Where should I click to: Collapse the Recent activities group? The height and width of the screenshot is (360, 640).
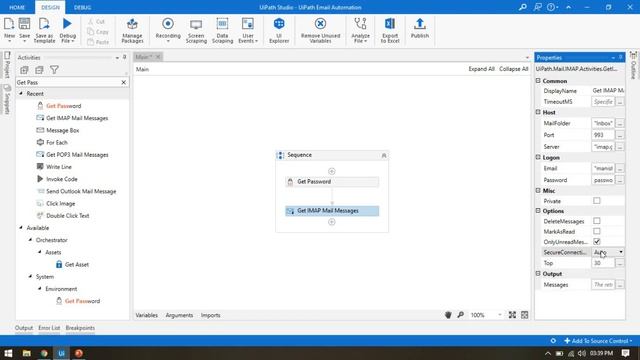pos(21,93)
